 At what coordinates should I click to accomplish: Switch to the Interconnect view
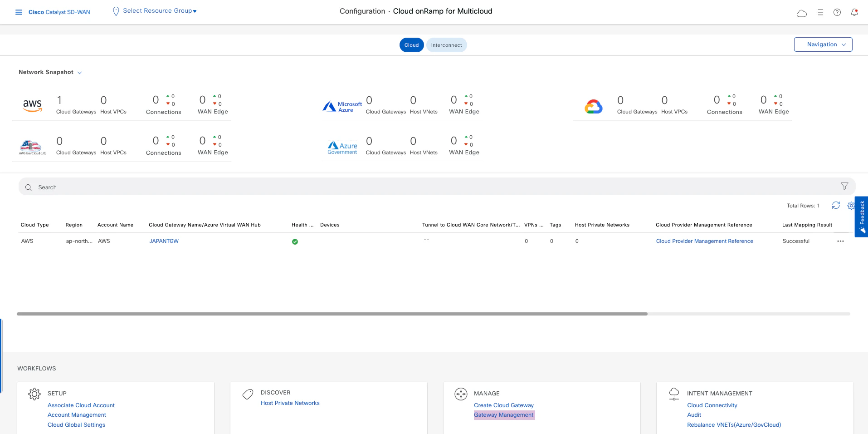[446, 45]
